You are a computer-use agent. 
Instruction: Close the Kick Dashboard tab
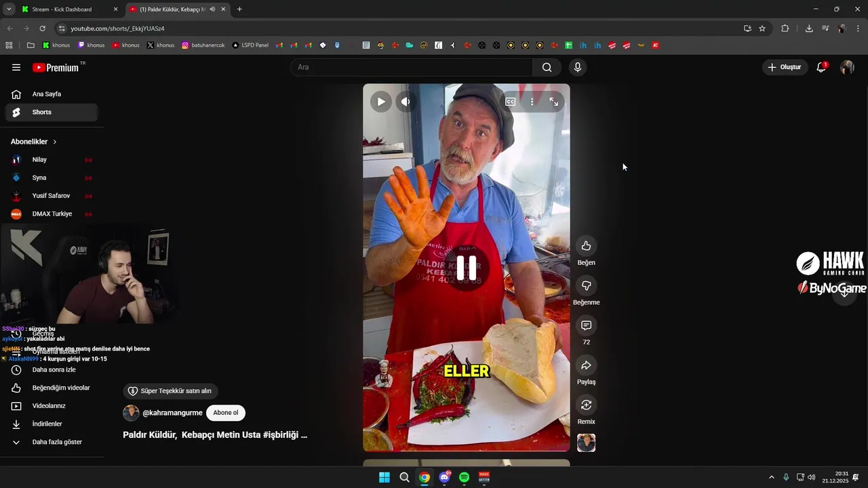[115, 9]
